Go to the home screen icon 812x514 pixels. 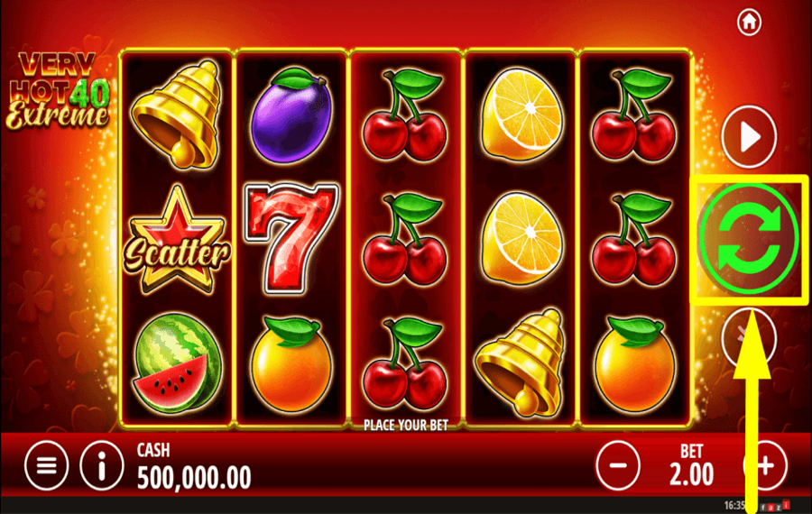tap(749, 22)
